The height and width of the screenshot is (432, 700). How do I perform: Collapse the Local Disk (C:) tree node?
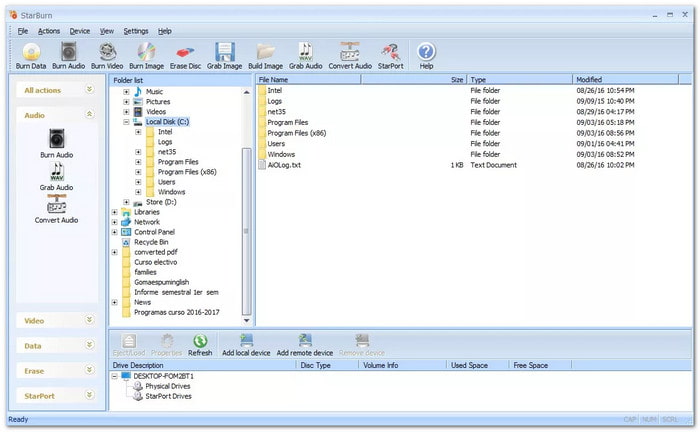[x=126, y=122]
